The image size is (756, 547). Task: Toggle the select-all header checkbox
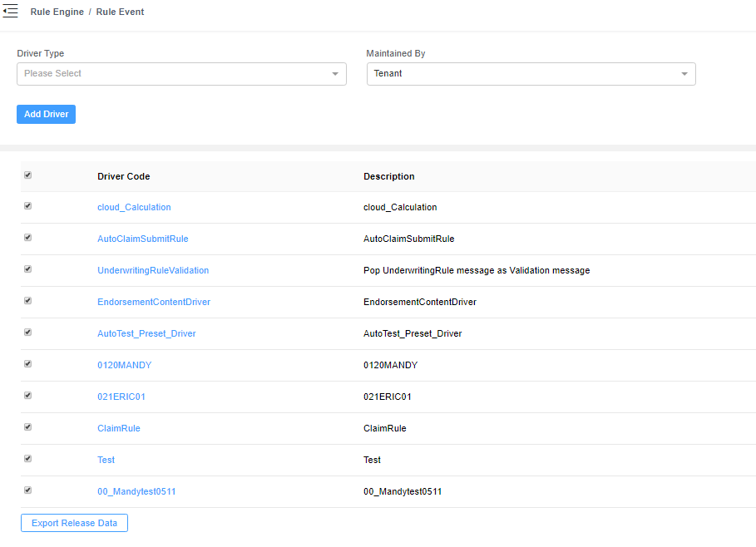[x=28, y=175]
